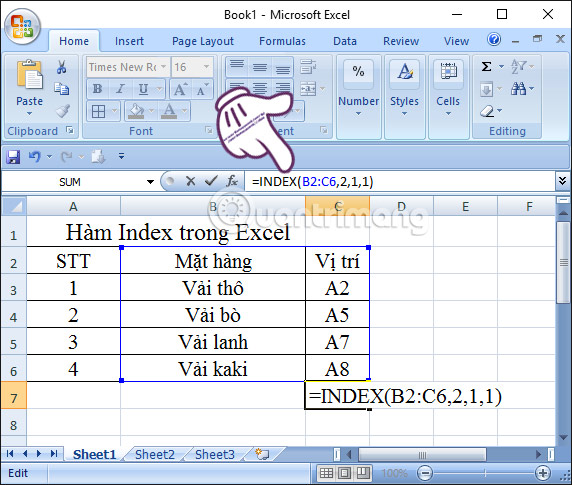Viewport: 572px width, 485px height.
Task: Apply the Fill Color bucket
Action: [x=136, y=111]
